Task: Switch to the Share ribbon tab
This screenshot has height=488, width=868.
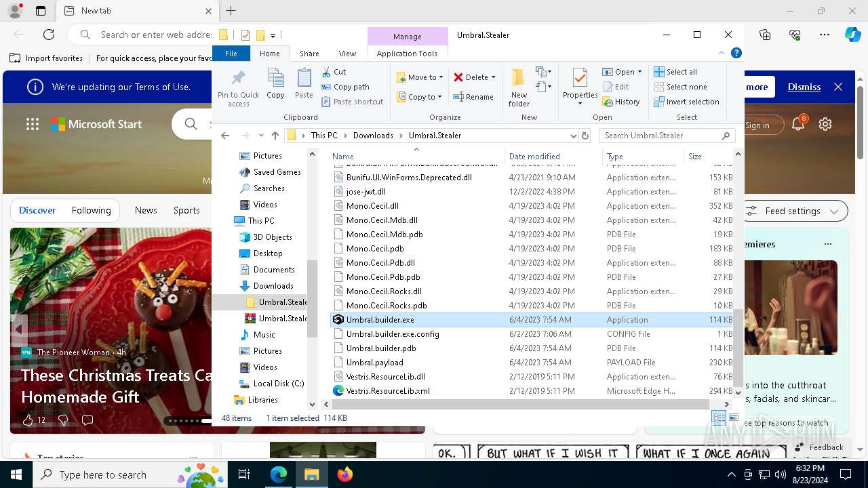Action: click(x=309, y=54)
